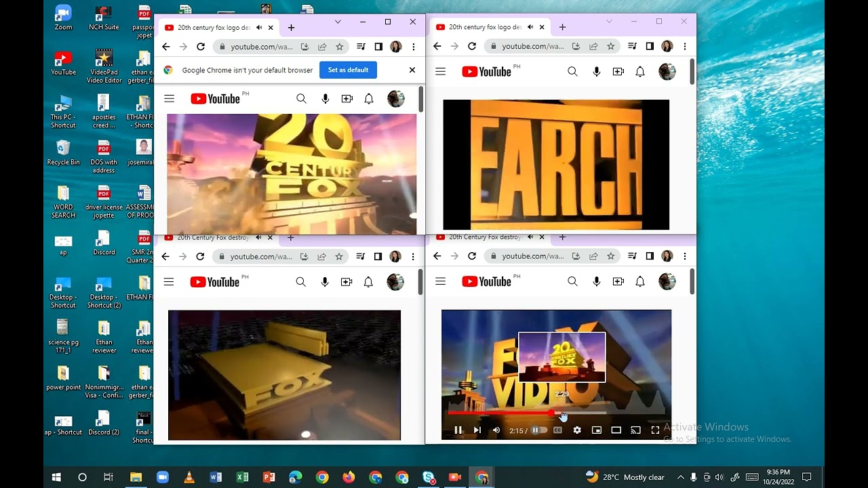Image resolution: width=868 pixels, height=488 pixels.
Task: Open Chrome three-dot menu in default-banner window
Action: [413, 47]
